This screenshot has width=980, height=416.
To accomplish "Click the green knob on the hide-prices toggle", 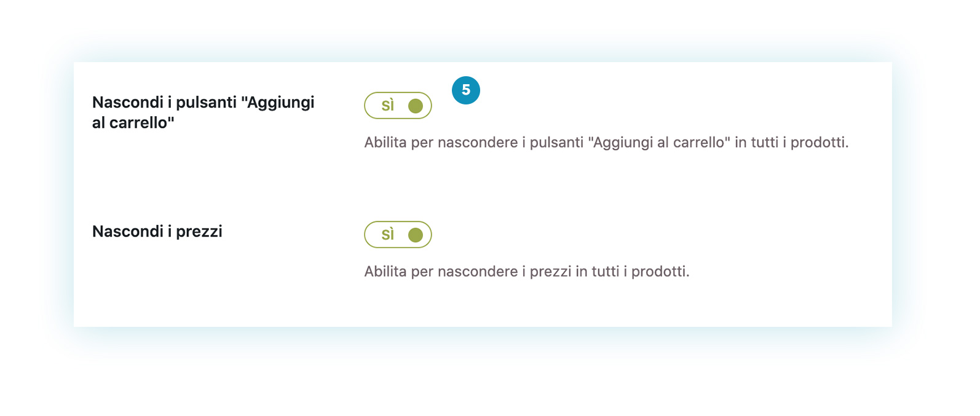I will (416, 235).
